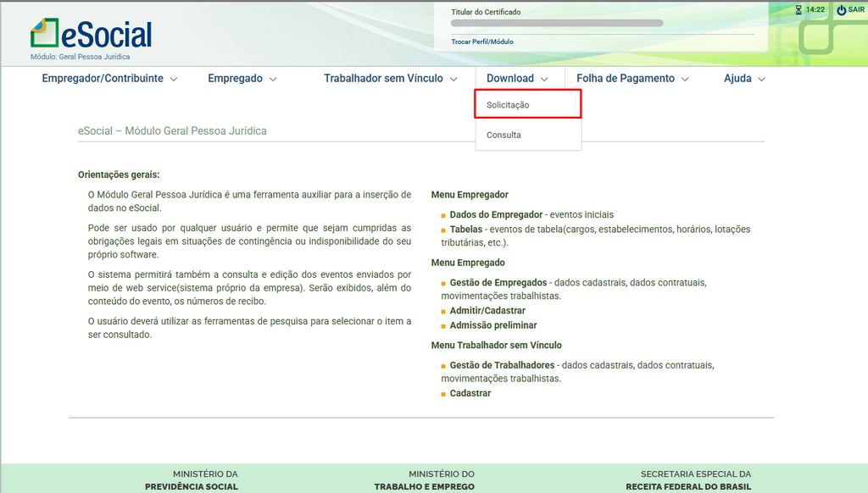This screenshot has width=868, height=493.
Task: Click the blurred Titular do Certificado name bar
Action: 557,23
